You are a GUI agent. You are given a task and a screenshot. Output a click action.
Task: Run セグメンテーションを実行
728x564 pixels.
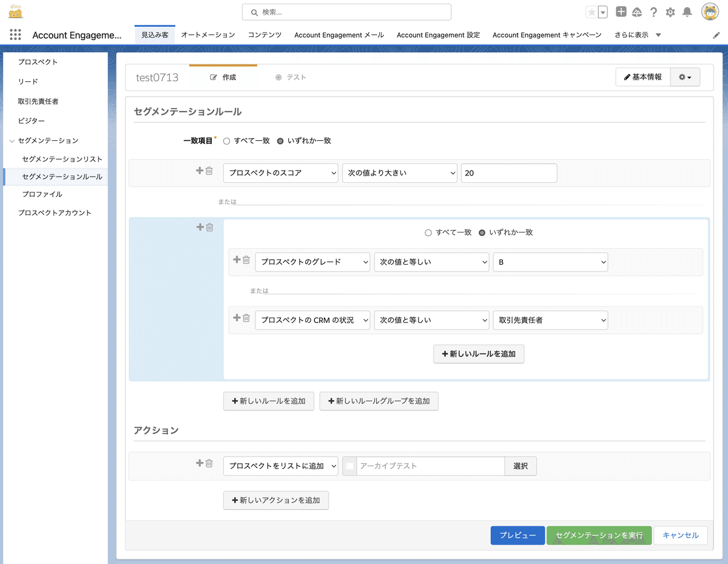click(x=599, y=535)
